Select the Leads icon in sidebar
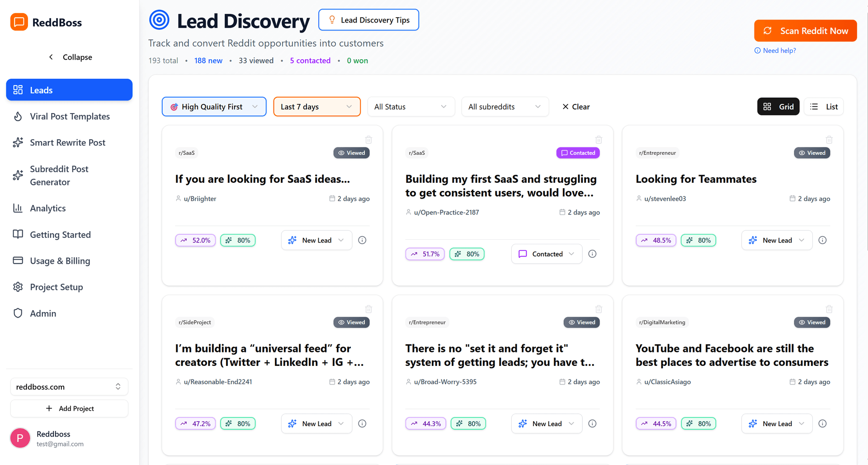The image size is (868, 465). click(x=18, y=90)
